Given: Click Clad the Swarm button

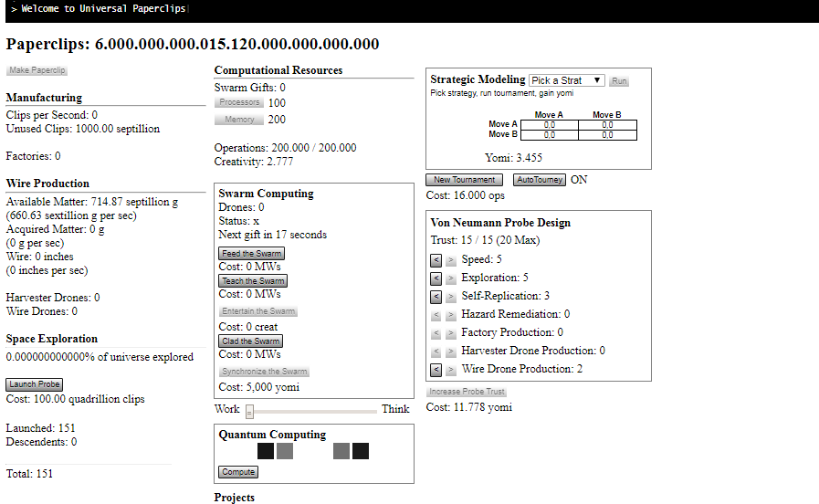Looking at the screenshot, I should click(250, 341).
